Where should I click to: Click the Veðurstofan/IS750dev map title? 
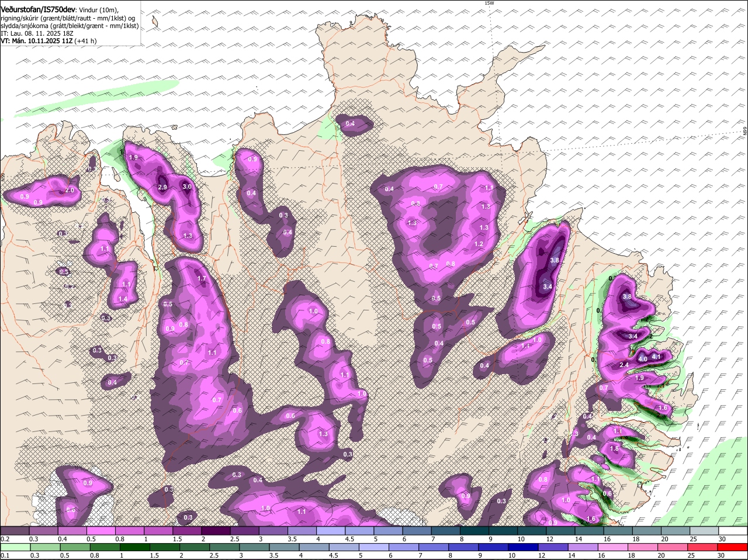(38, 8)
